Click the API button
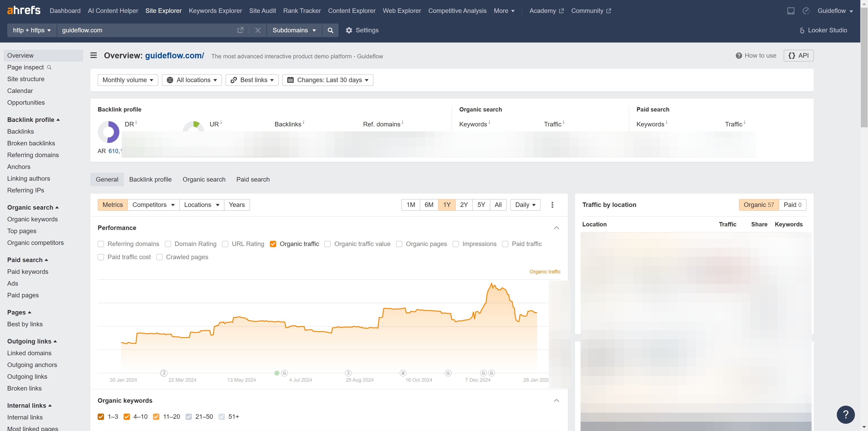 [799, 55]
